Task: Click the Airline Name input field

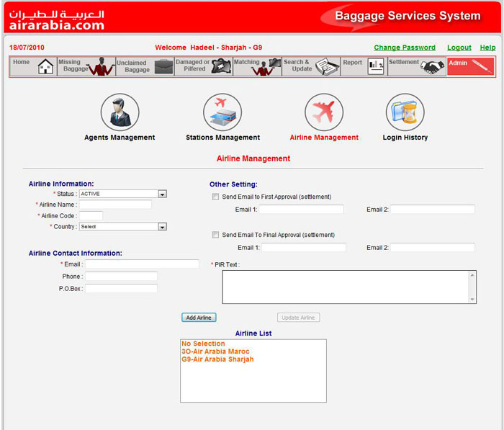Action: (x=115, y=205)
